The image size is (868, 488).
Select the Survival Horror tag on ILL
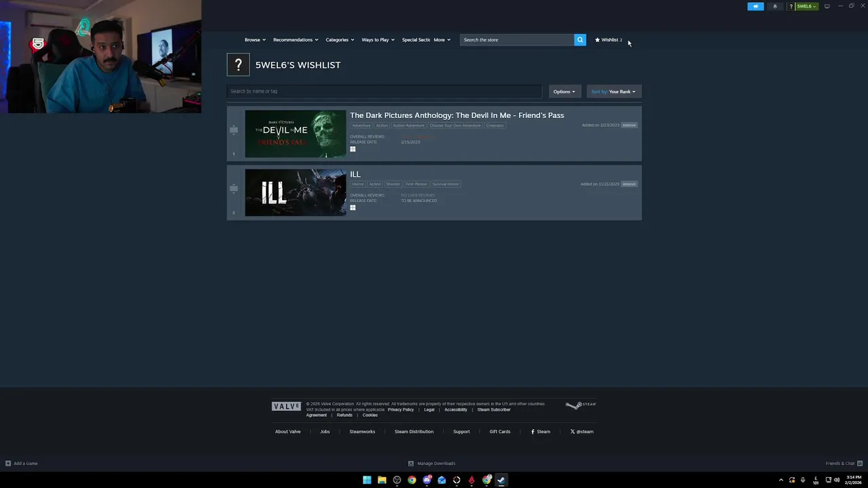(446, 184)
